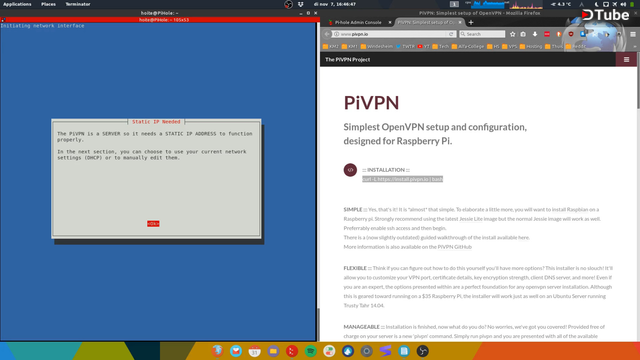Open the toggle switches tweak app in dock
The height and width of the screenshot is (360, 640).
(329, 351)
